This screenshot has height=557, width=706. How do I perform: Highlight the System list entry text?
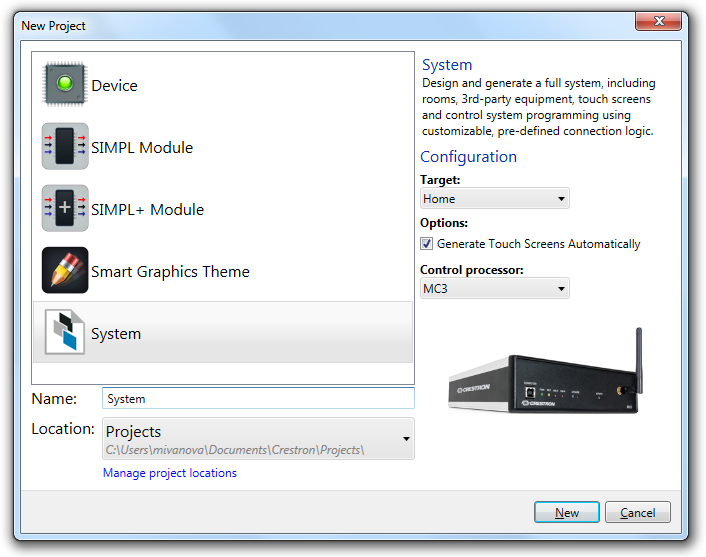pos(116,334)
